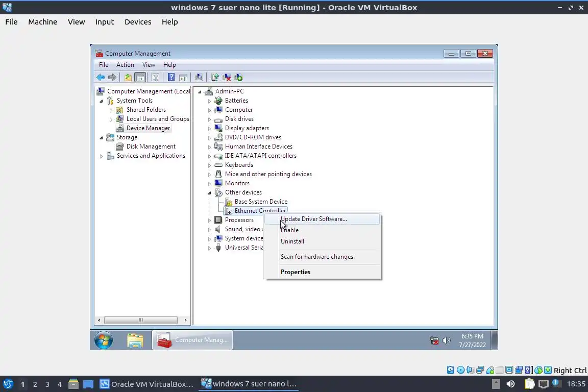Open the Windows 7 Start orb

click(104, 340)
